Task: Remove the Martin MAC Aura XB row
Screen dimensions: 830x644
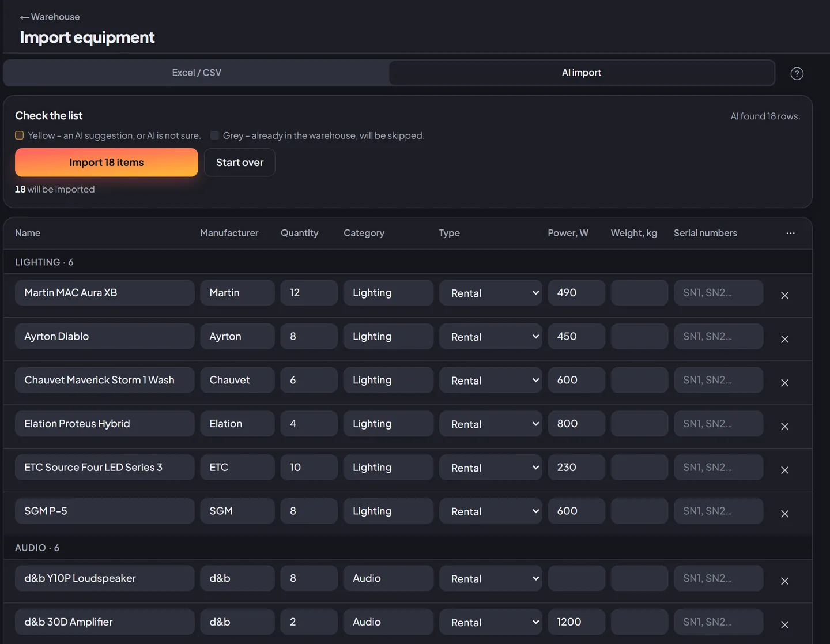Action: (x=784, y=295)
